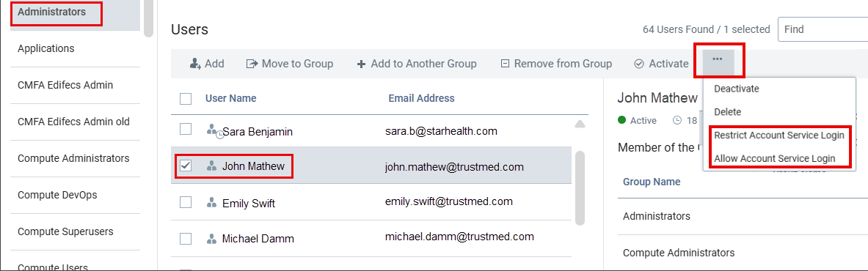
Task: Choose Restrict Account Service Login
Action: coord(779,135)
